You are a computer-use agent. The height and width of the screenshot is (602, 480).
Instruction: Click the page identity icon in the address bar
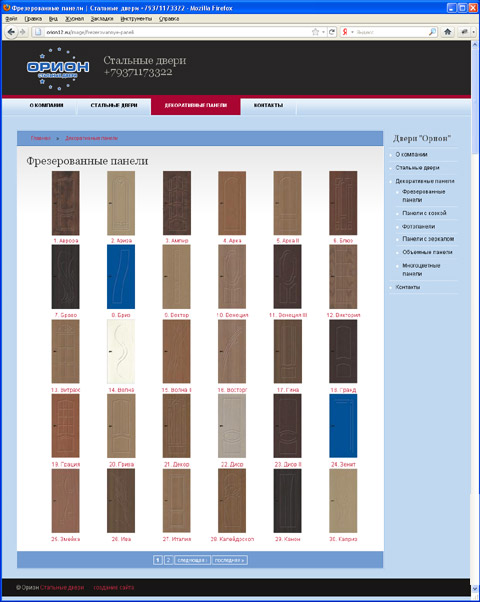point(38,32)
